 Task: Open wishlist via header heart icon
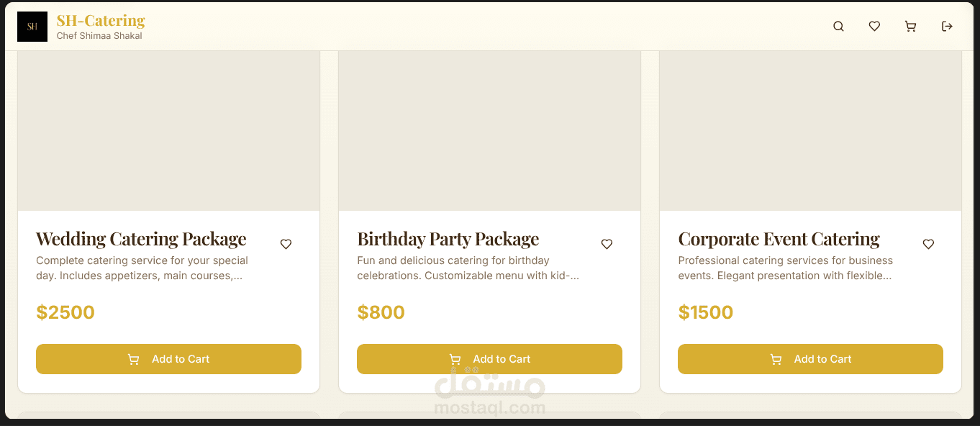pos(874,27)
